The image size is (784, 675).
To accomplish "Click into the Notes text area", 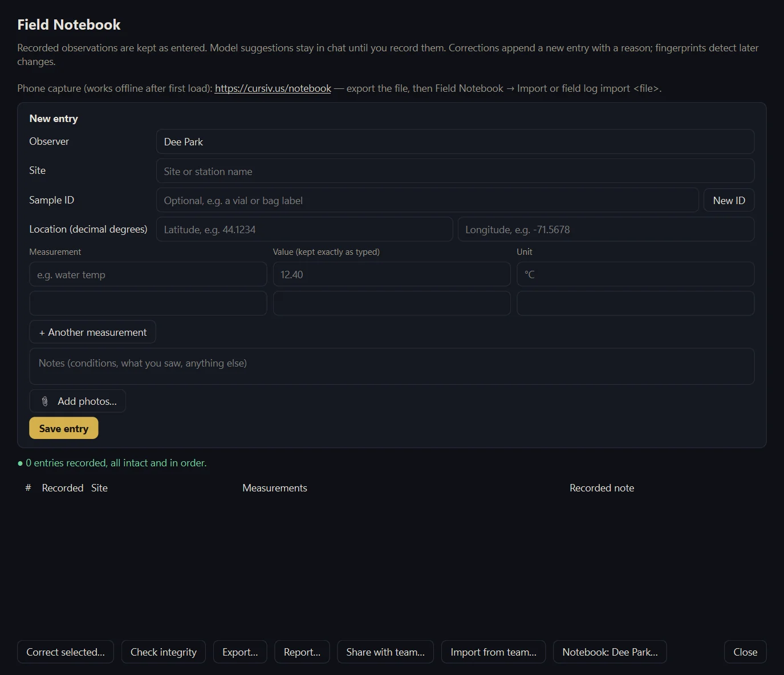I will click(x=392, y=366).
